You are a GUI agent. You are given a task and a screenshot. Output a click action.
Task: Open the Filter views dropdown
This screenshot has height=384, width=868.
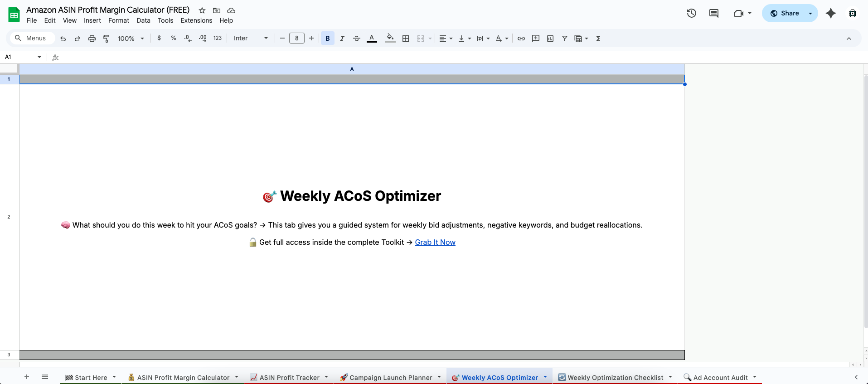(581, 39)
